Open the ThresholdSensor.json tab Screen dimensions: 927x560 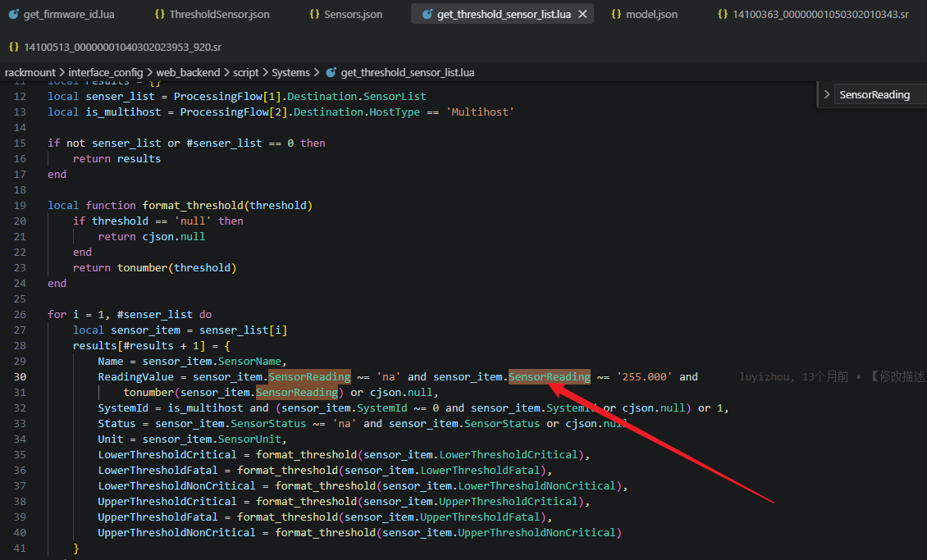(x=211, y=14)
